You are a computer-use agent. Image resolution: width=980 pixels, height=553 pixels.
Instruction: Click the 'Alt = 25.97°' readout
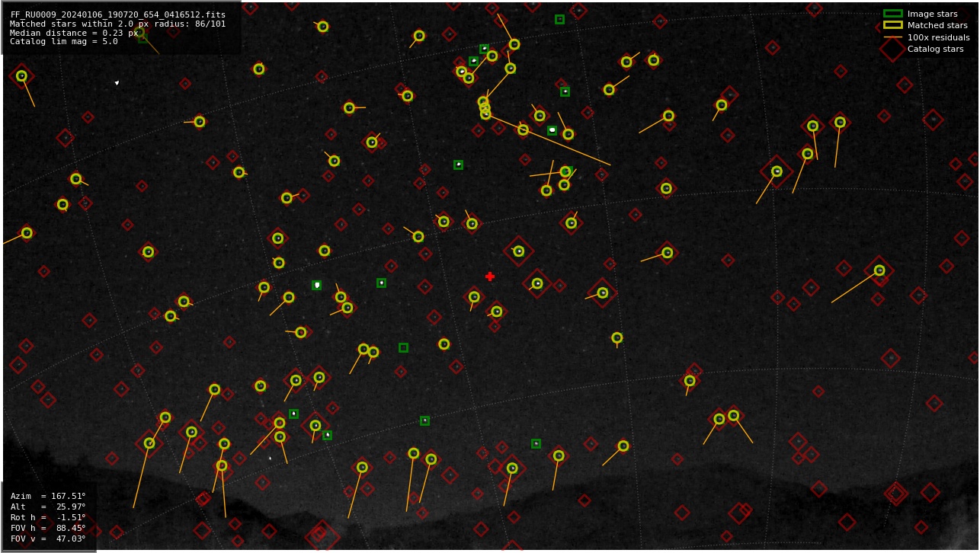tap(48, 507)
